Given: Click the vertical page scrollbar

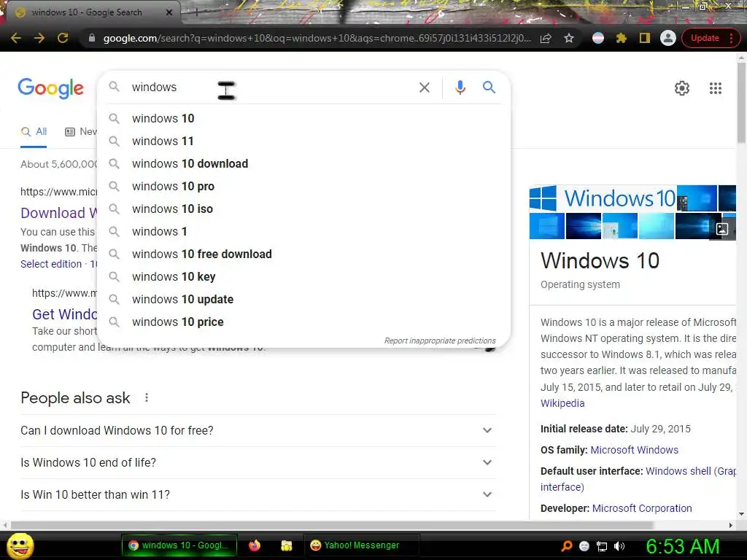Looking at the screenshot, I should pos(741,101).
